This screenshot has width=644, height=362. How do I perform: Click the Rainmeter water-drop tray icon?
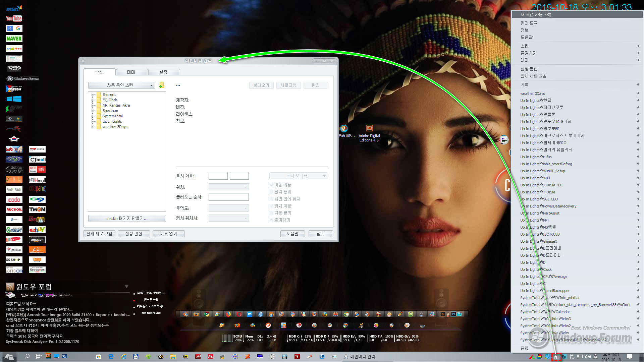tap(556, 357)
